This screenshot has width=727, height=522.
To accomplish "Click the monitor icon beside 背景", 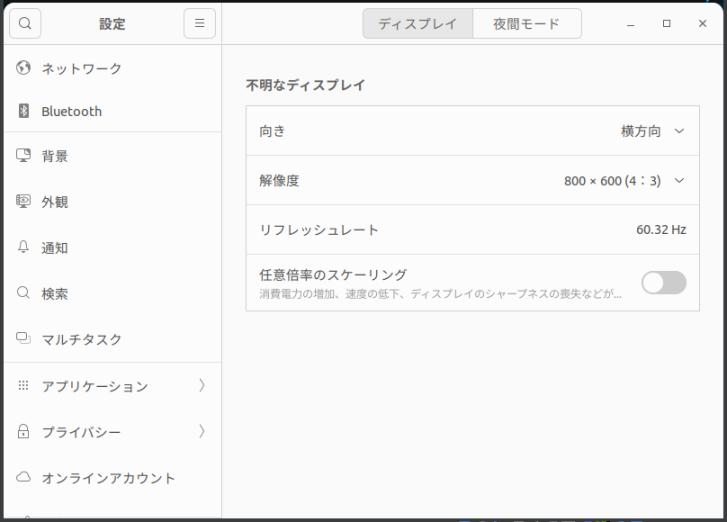I will (x=23, y=155).
